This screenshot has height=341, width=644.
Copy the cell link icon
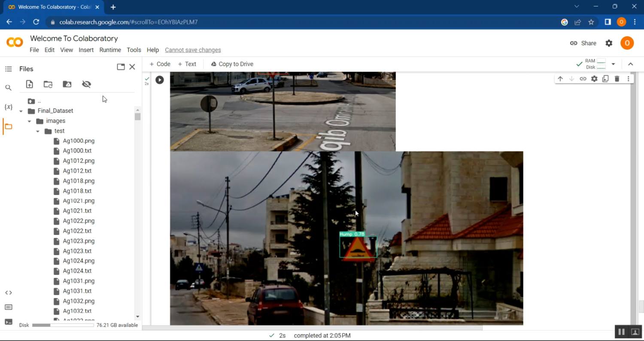point(583,79)
